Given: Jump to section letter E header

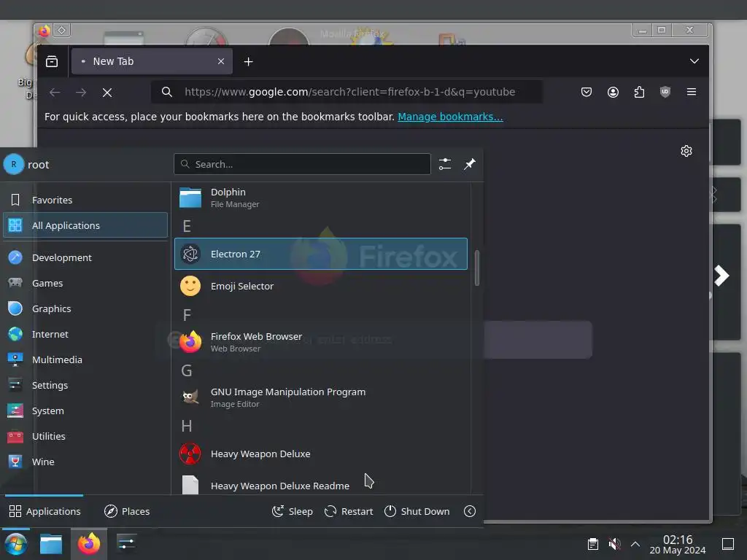Looking at the screenshot, I should point(187,226).
